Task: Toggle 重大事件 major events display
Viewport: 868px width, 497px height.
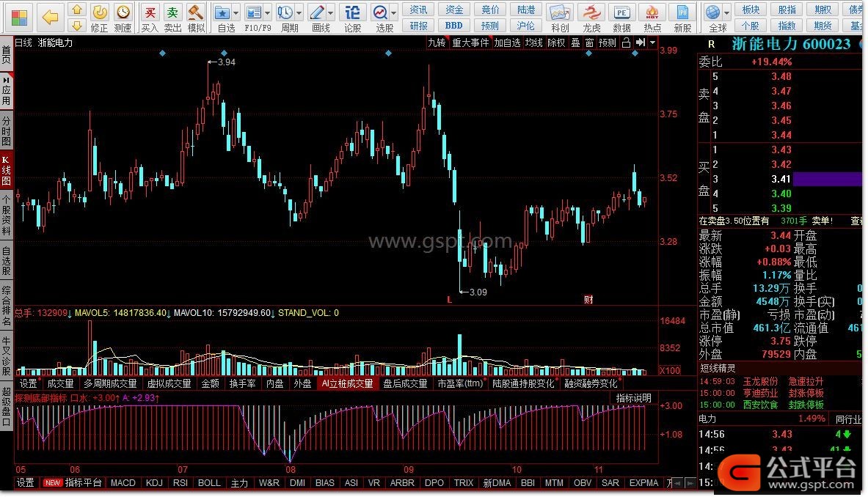Action: 470,43
